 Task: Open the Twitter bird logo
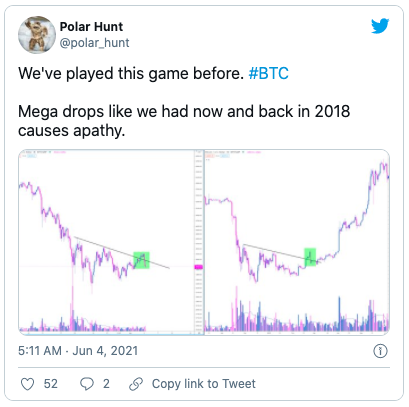pyautogui.click(x=380, y=26)
